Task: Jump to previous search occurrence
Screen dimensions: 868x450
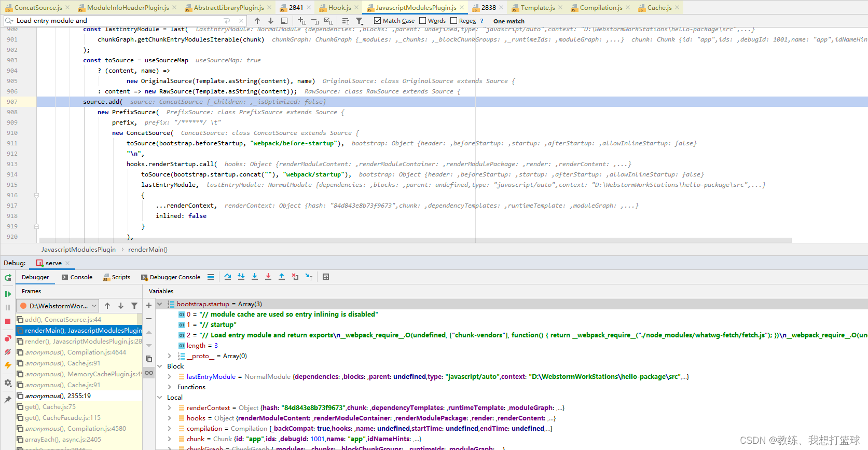Action: click(x=257, y=21)
